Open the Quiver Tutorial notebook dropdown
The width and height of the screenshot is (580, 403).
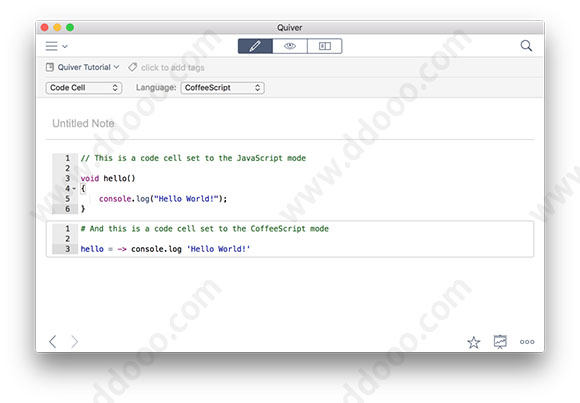click(x=88, y=67)
